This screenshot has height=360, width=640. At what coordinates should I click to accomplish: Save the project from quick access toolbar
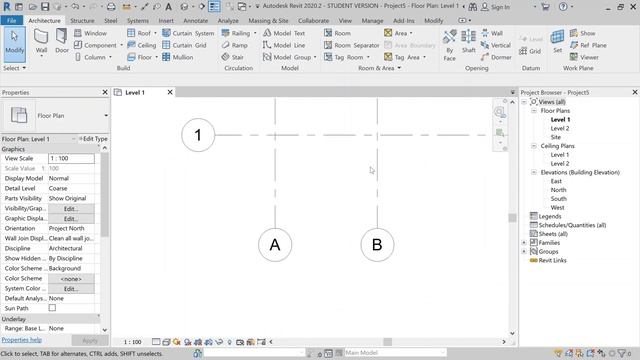click(x=45, y=7)
